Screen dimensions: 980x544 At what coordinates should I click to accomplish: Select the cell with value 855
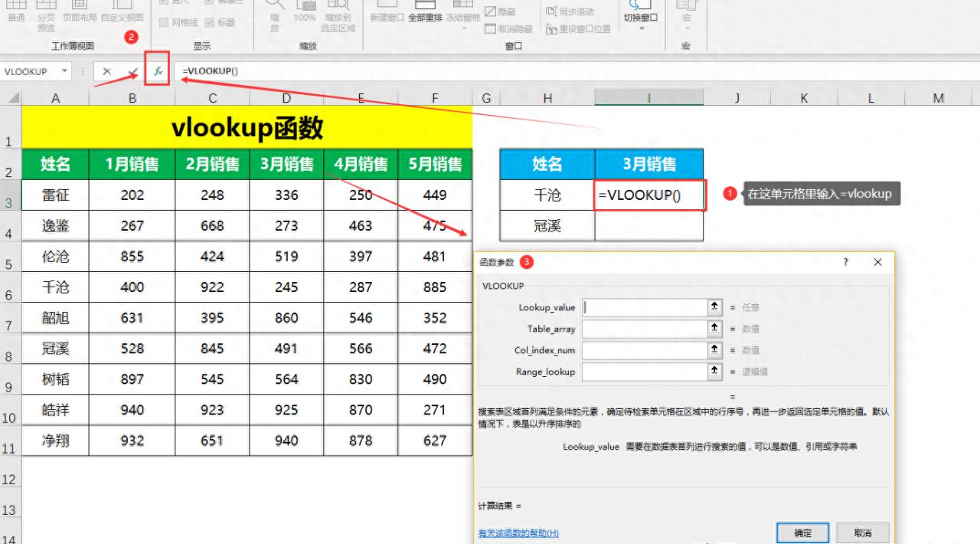[x=132, y=257]
